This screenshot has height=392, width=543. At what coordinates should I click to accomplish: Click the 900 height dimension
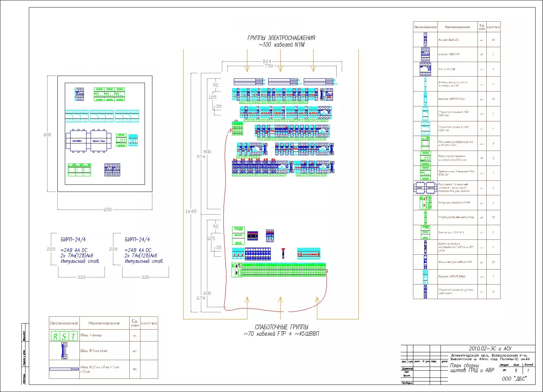[207, 152]
